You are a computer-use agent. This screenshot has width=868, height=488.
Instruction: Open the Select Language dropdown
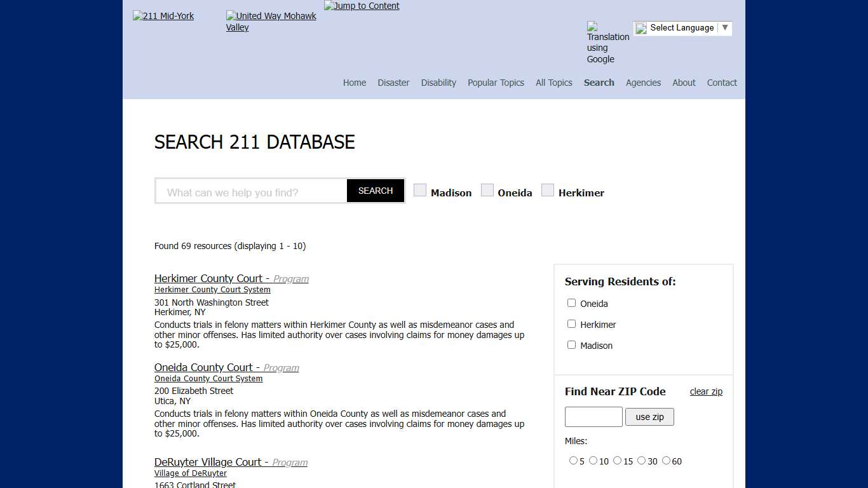click(x=682, y=28)
